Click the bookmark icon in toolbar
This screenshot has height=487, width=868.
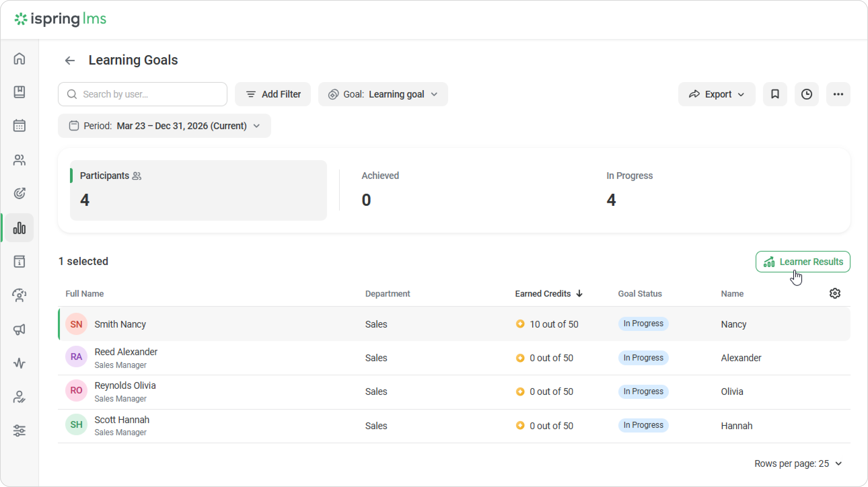click(x=775, y=94)
